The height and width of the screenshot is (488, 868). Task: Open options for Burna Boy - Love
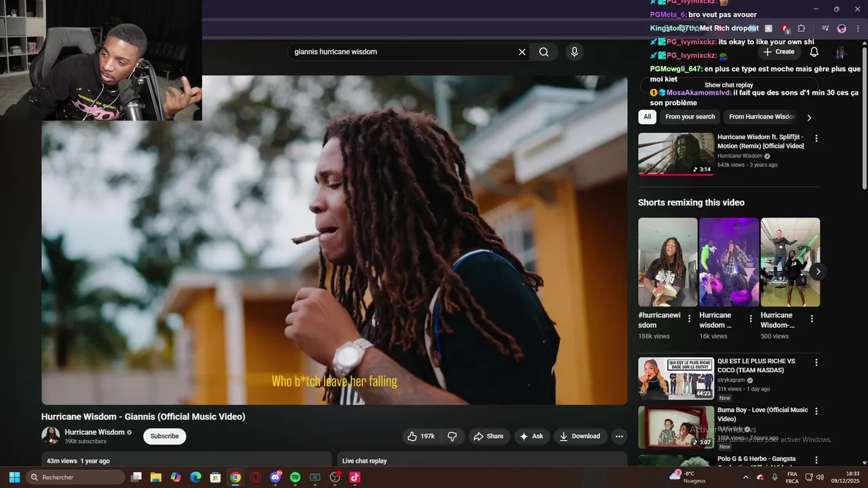coord(816,411)
